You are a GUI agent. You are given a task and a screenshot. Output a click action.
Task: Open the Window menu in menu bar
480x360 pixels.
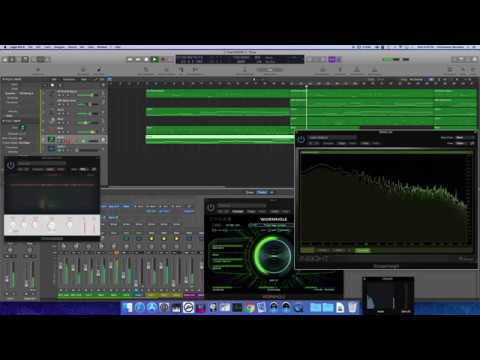(x=102, y=47)
